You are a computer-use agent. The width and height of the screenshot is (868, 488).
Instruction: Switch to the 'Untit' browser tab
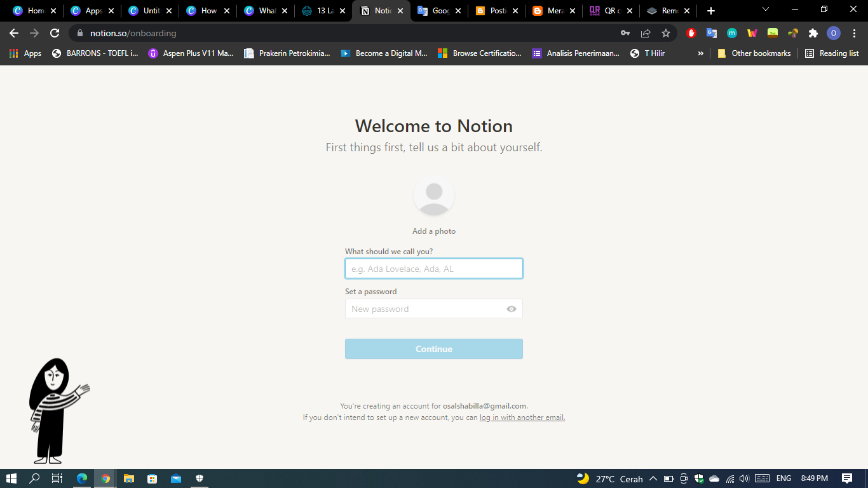coord(150,11)
